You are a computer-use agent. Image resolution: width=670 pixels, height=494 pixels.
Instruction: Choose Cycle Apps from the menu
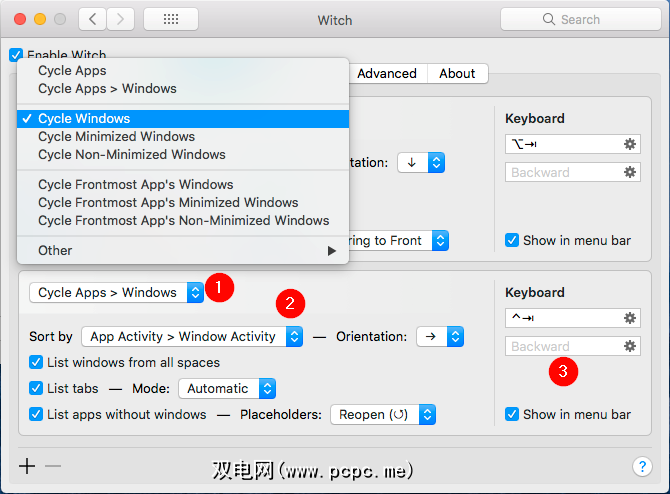(x=183, y=71)
